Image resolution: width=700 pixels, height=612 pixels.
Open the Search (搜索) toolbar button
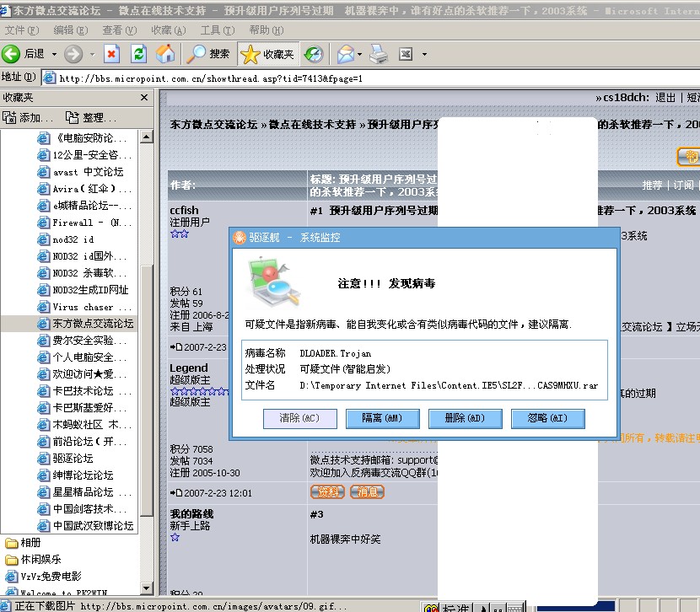coord(207,54)
